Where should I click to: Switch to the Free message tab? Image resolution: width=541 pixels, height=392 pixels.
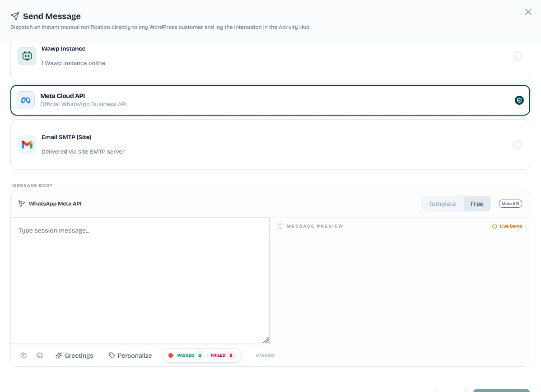click(x=477, y=204)
